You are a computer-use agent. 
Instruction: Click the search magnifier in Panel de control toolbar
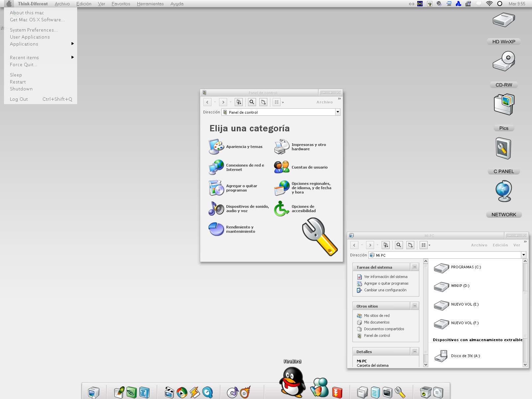[252, 102]
